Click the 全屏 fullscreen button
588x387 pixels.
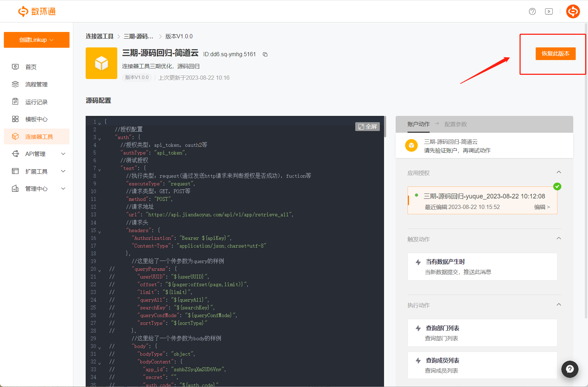[368, 126]
